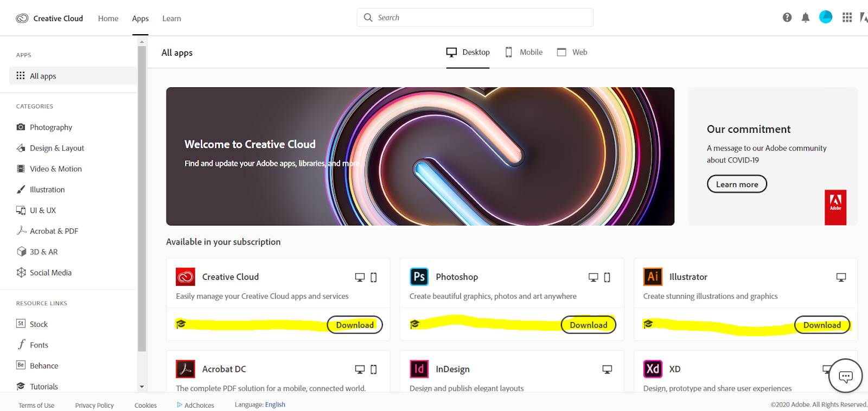
Task: Click the Fonts icon in resource links
Action: pos(21,344)
